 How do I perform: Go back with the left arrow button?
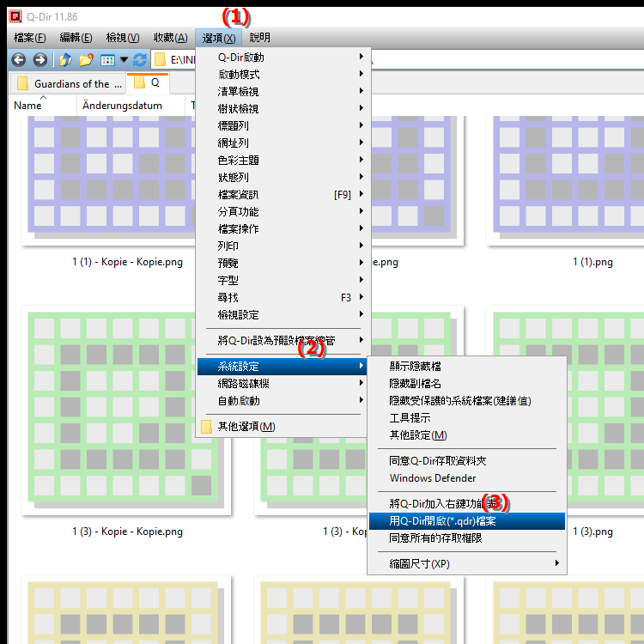(x=19, y=60)
